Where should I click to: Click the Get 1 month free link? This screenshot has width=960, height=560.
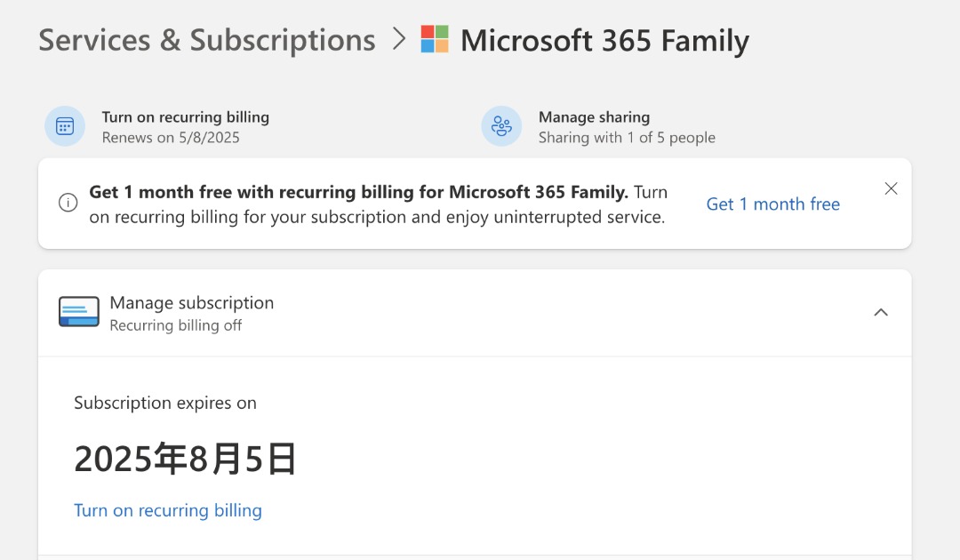[772, 204]
